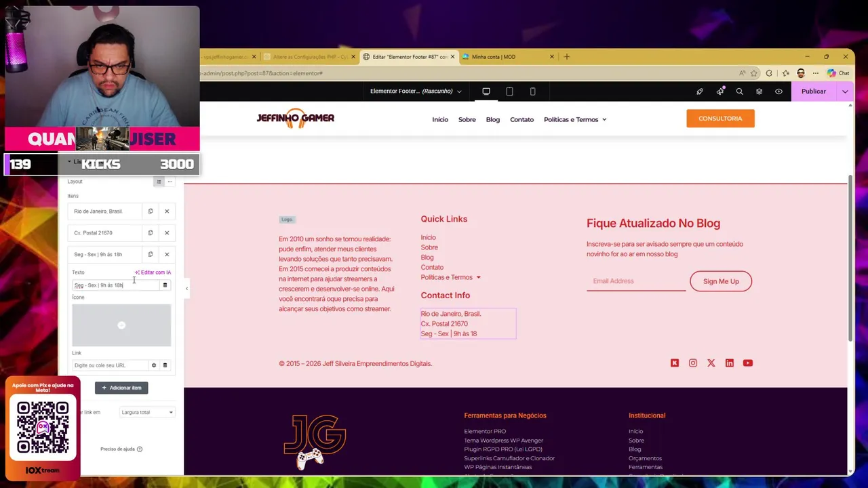Click the Link dynamic tags icon

[x=165, y=365]
